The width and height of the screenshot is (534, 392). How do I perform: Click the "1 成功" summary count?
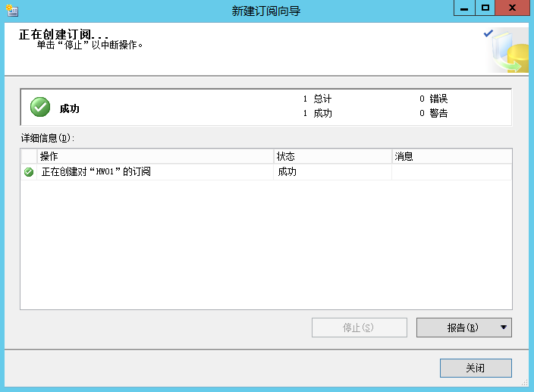[317, 113]
